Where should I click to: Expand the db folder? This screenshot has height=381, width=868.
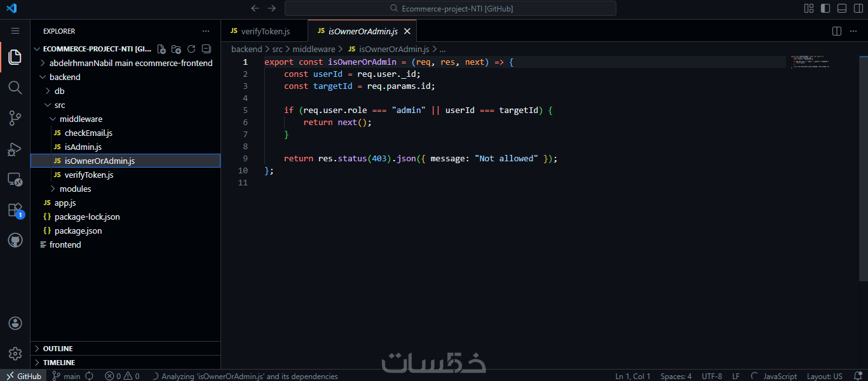coord(125,91)
